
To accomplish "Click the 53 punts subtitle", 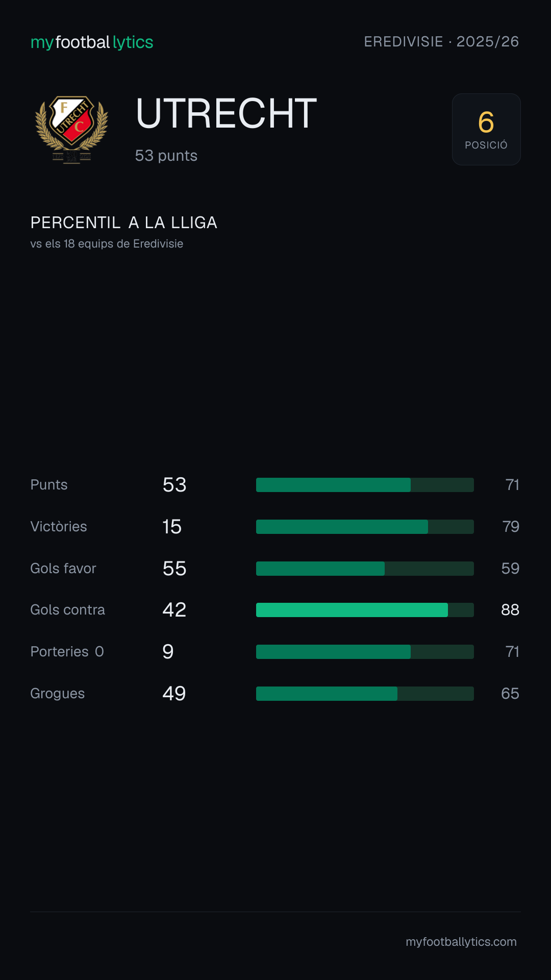I will point(166,156).
